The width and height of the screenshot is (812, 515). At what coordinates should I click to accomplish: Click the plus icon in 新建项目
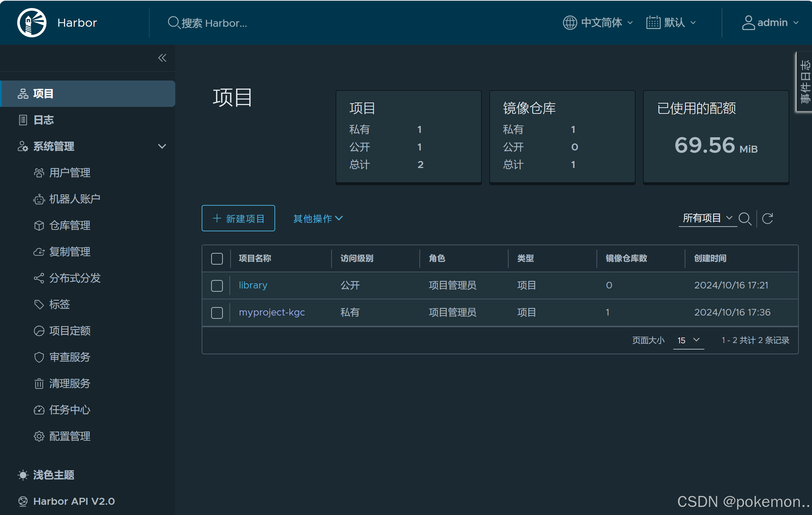pyautogui.click(x=217, y=218)
